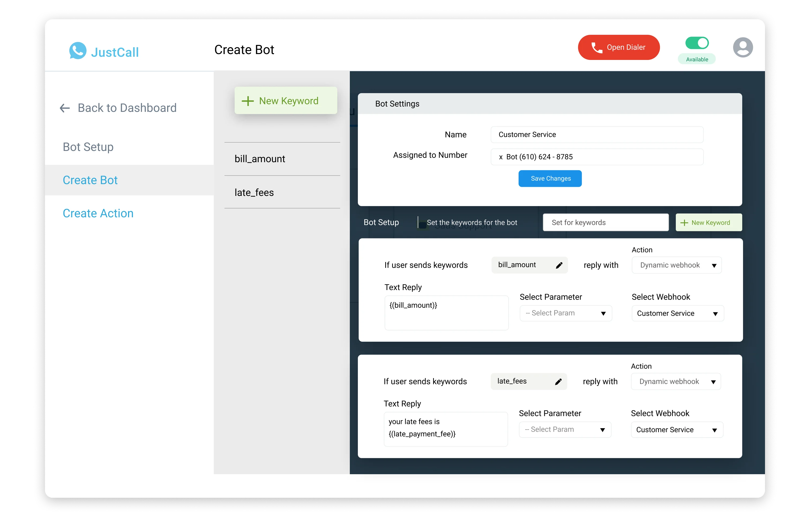
Task: Click the bot Name input field
Action: (x=597, y=135)
